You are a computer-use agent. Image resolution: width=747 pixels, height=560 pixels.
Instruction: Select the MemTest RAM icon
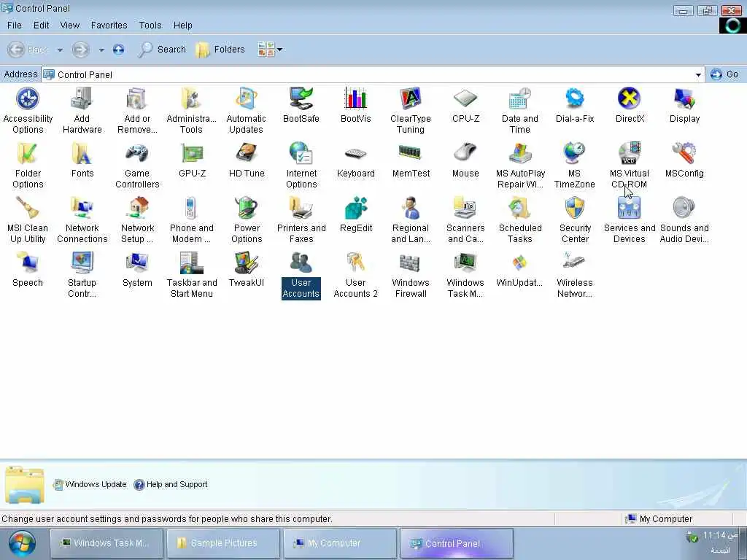point(411,153)
